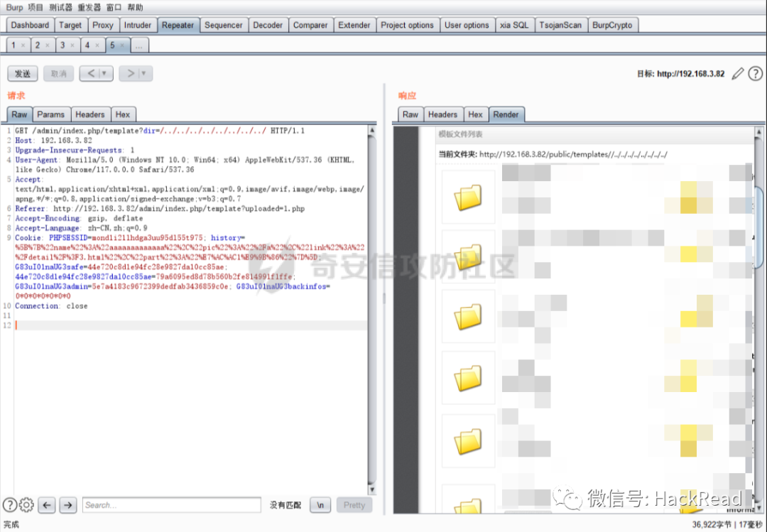
Task: Click request editor vertical scrollbar
Action: (371, 310)
